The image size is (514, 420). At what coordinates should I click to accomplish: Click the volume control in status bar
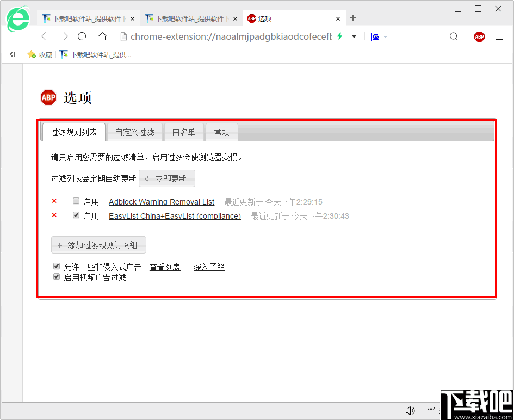[x=410, y=410]
